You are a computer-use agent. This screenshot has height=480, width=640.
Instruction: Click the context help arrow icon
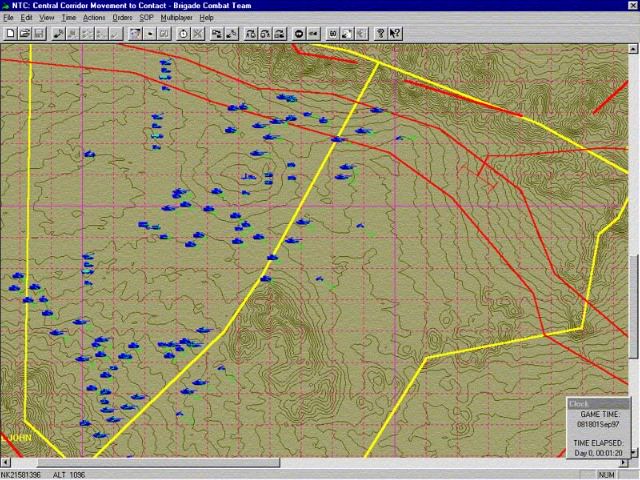click(x=395, y=33)
